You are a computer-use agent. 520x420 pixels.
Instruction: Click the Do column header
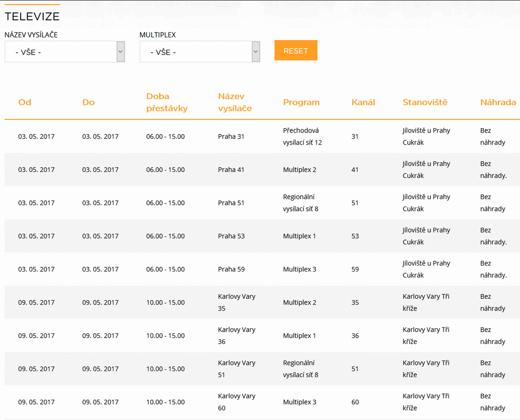pyautogui.click(x=88, y=103)
